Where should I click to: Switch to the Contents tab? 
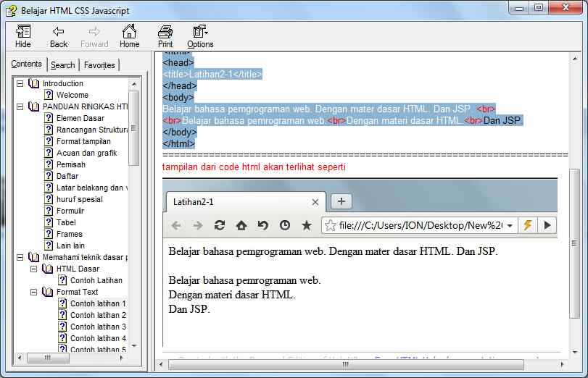point(26,64)
